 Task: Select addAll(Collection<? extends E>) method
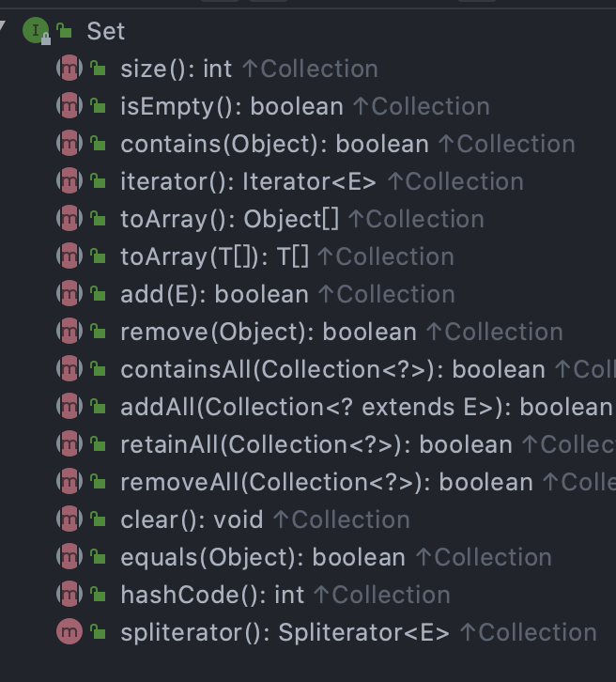click(x=368, y=407)
